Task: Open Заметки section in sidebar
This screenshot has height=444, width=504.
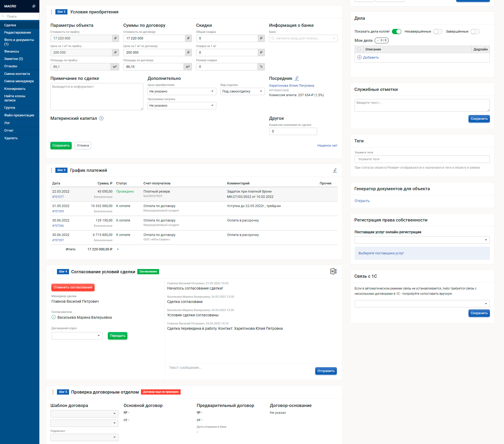Action: (13, 59)
